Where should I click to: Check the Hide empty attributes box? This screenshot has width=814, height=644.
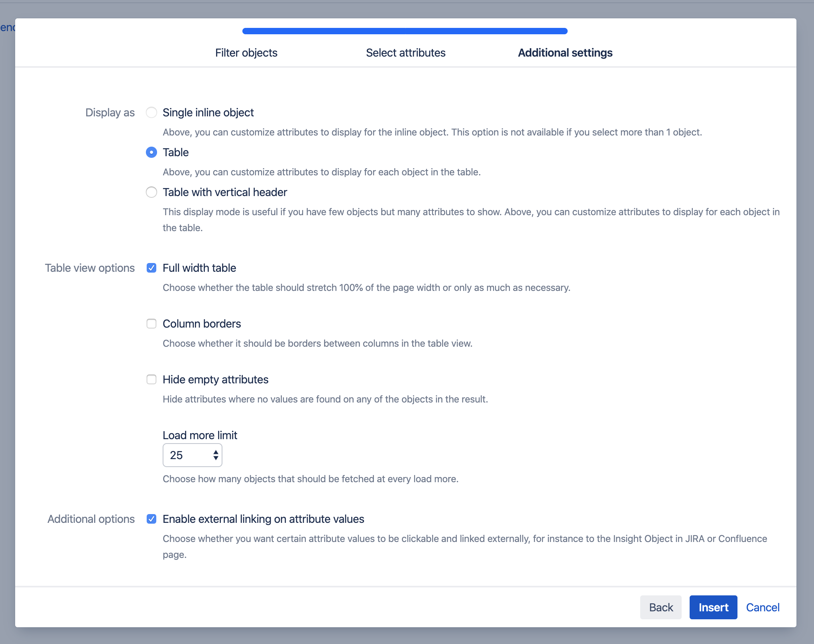pos(151,379)
